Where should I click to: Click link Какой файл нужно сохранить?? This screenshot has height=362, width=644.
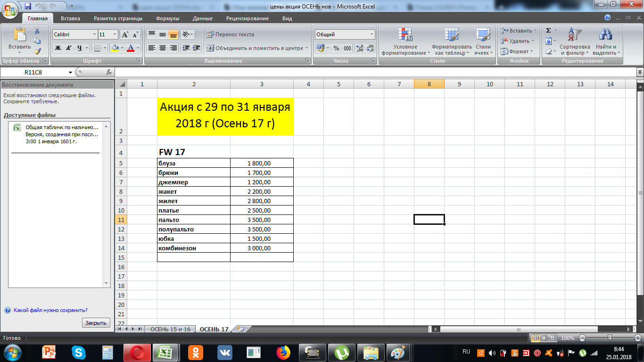coord(50,310)
